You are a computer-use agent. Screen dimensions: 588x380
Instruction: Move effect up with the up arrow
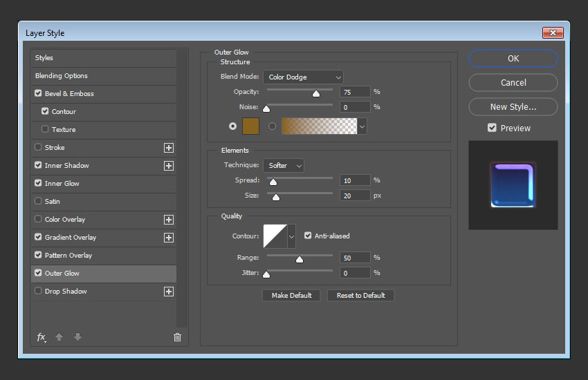point(59,337)
